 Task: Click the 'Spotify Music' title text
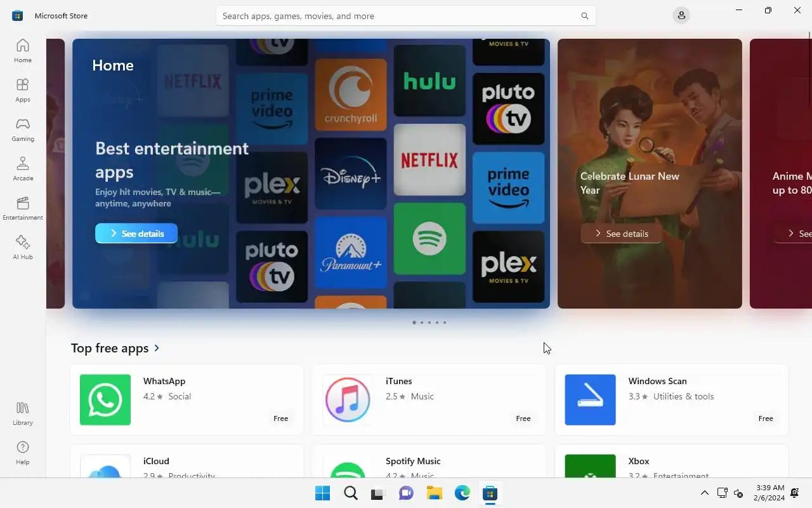click(413, 461)
